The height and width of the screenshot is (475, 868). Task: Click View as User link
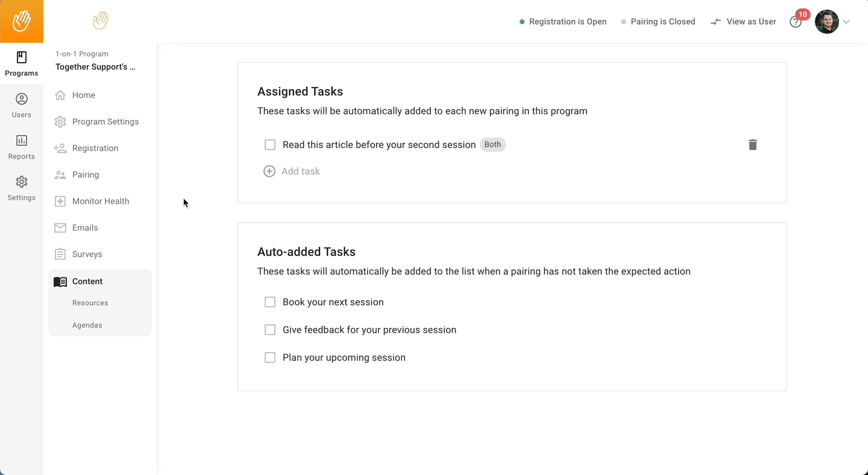751,22
